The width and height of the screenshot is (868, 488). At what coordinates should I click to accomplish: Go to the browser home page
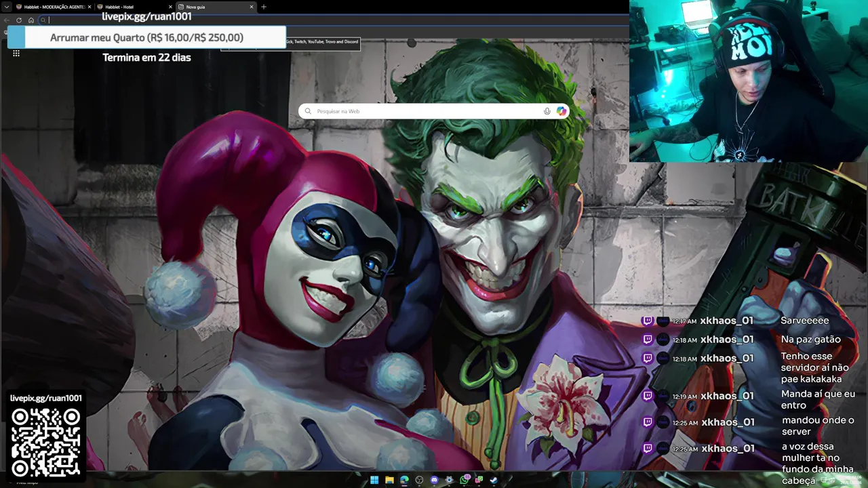(31, 20)
